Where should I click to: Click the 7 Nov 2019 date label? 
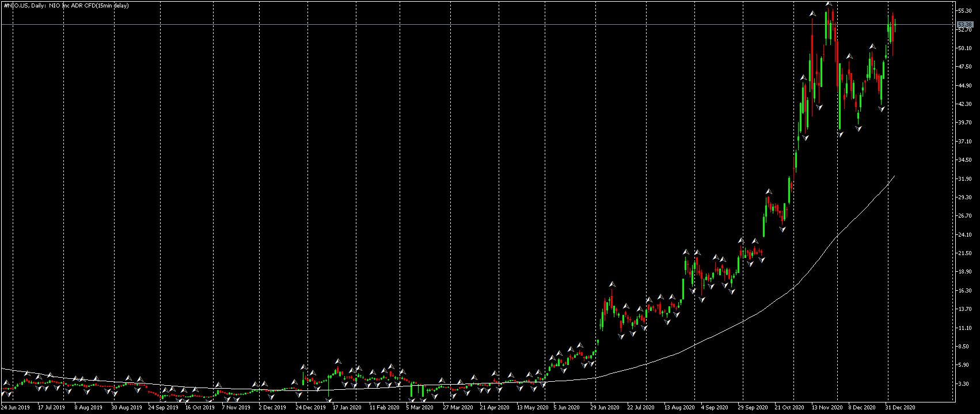tap(236, 408)
